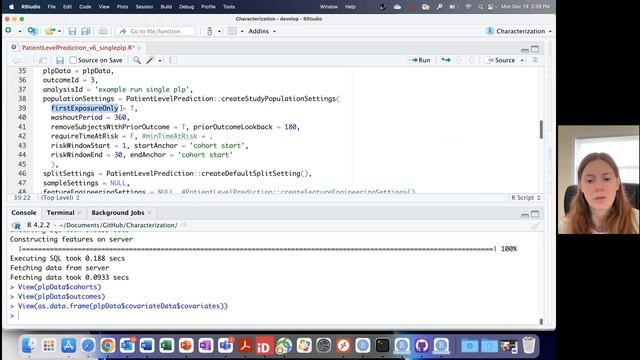Open the Build menu
640x360 pixels.
[x=166, y=7]
